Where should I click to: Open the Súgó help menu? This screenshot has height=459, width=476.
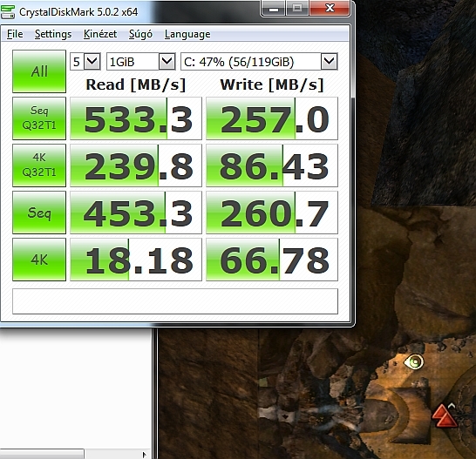pos(140,34)
